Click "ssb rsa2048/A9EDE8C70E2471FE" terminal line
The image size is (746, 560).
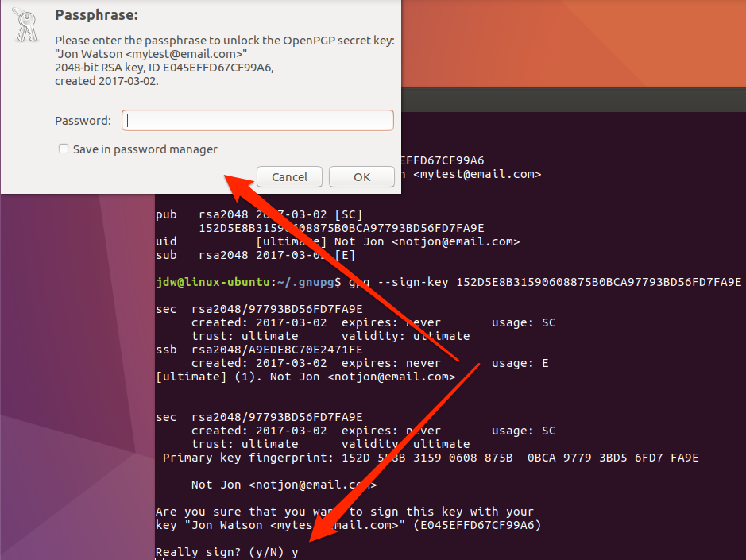coord(259,350)
